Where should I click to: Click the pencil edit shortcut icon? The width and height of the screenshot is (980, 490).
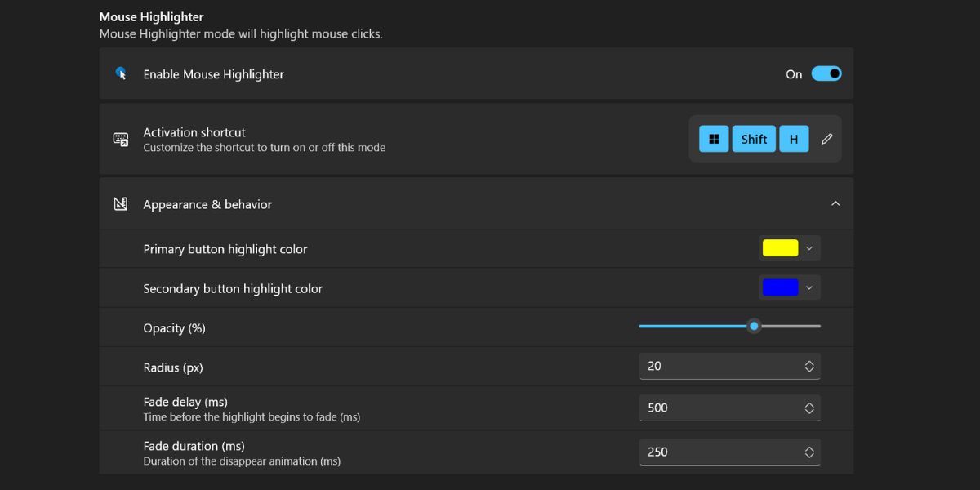pos(826,139)
